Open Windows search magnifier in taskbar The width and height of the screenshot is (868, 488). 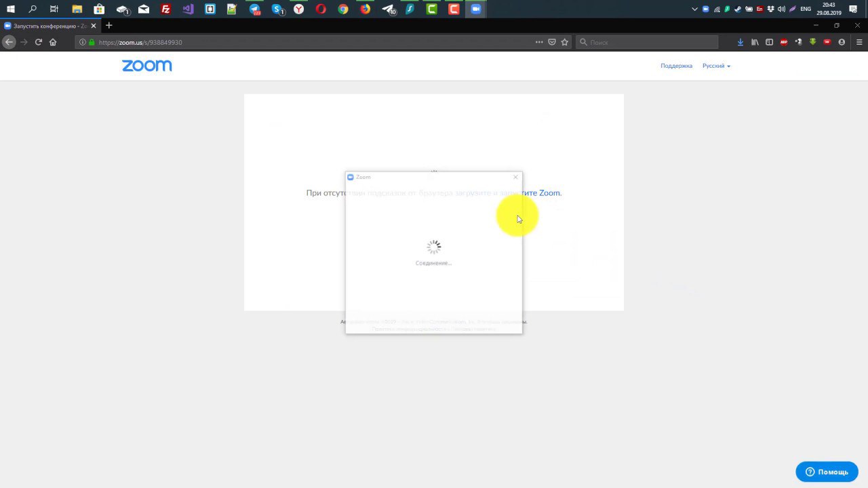point(33,9)
